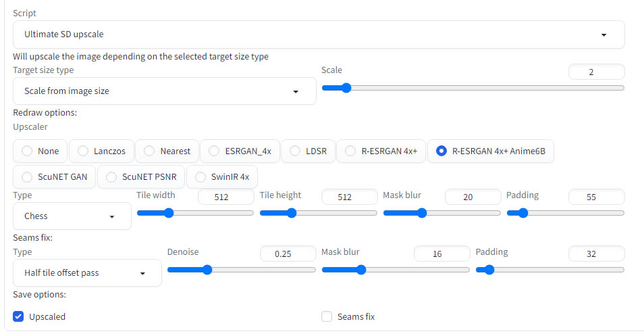This screenshot has height=336, width=644.
Task: Click the redraw Padding value field showing 55
Action: (x=596, y=197)
